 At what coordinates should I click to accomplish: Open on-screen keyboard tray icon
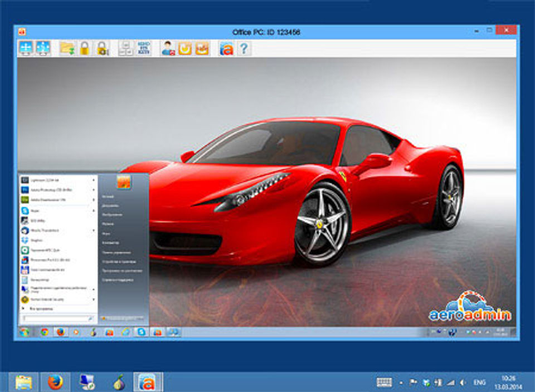click(x=384, y=382)
